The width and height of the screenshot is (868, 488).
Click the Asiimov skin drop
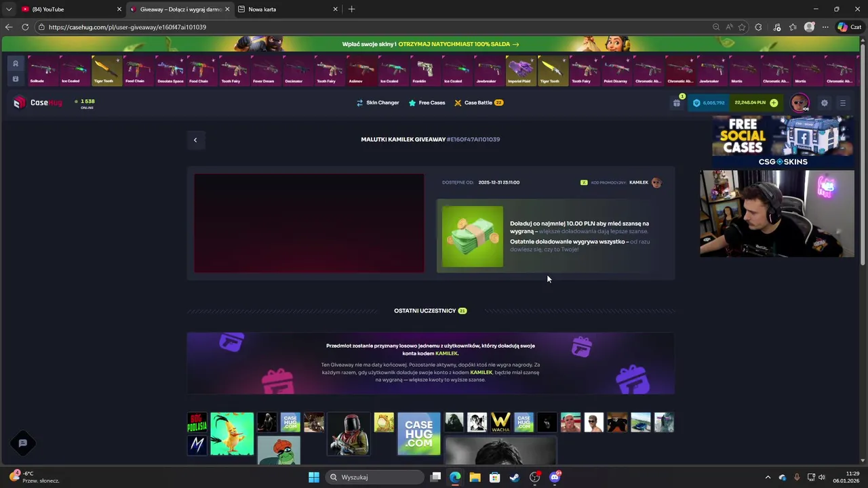361,70
